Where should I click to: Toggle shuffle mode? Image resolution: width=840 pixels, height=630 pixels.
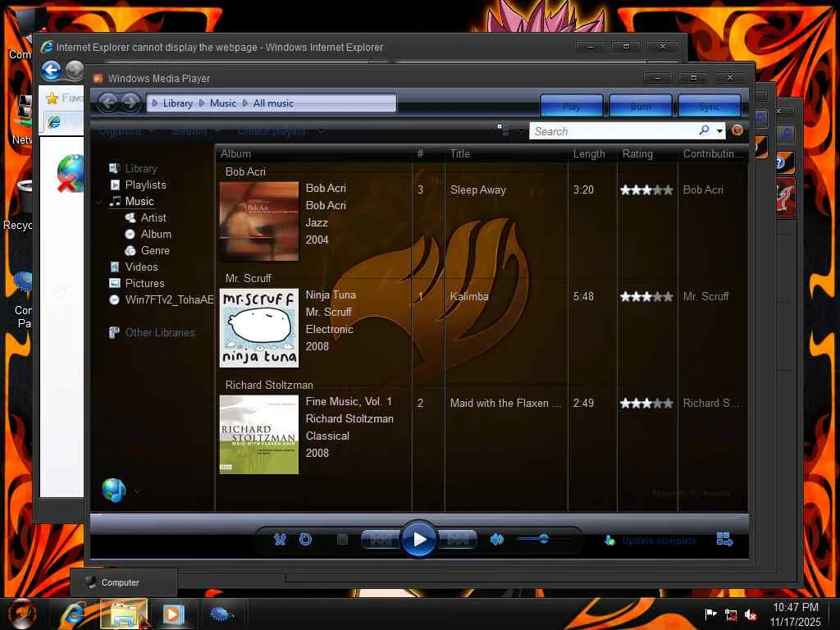[x=280, y=540]
